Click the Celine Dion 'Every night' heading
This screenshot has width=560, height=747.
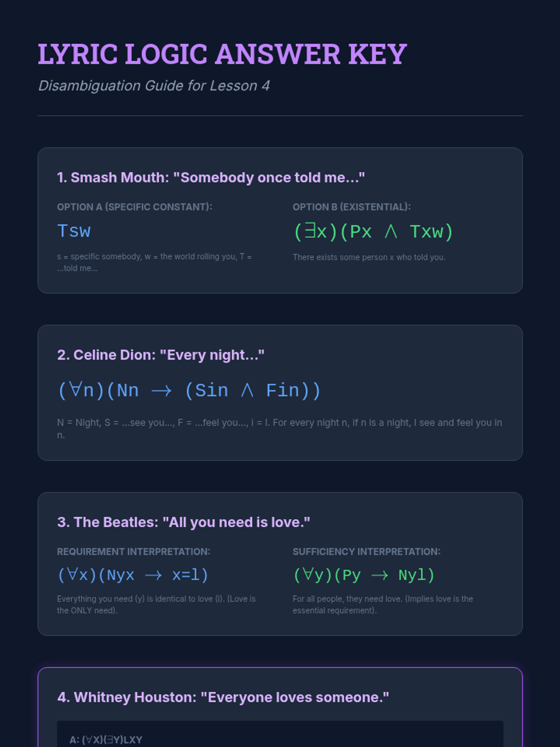coord(161,355)
